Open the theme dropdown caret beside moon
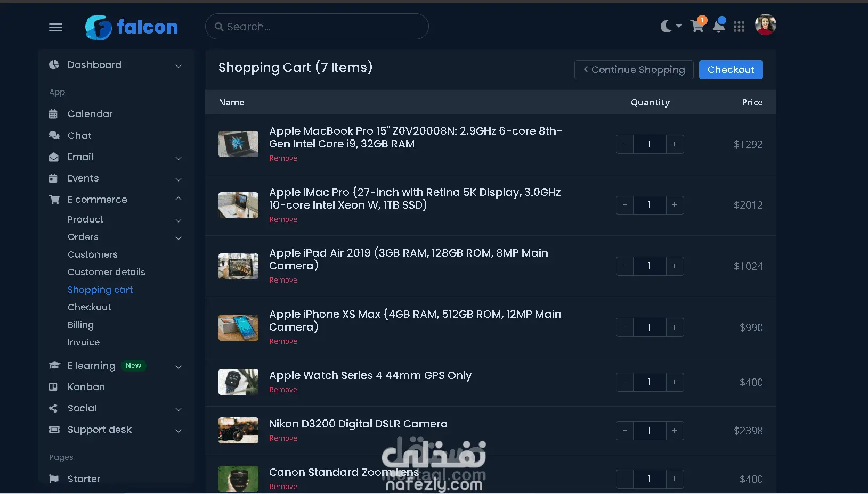This screenshot has width=868, height=494. [x=678, y=26]
